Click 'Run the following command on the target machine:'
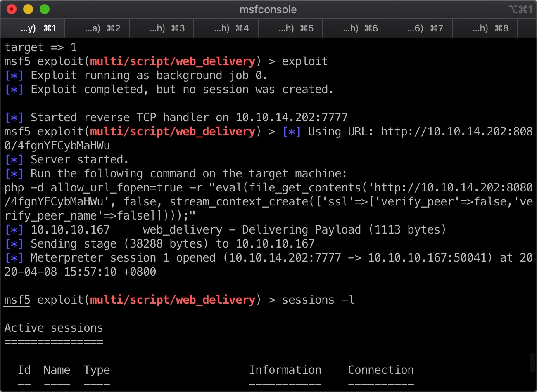The width and height of the screenshot is (537, 392). (189, 174)
